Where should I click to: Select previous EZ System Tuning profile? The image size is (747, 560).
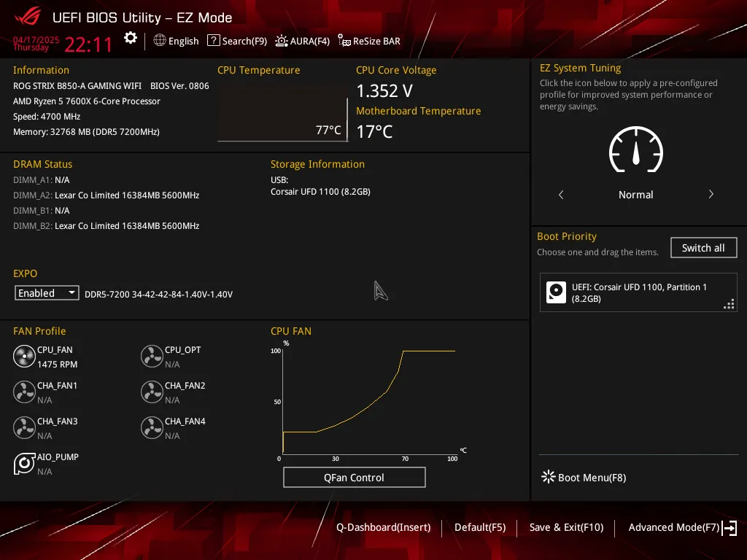(561, 194)
